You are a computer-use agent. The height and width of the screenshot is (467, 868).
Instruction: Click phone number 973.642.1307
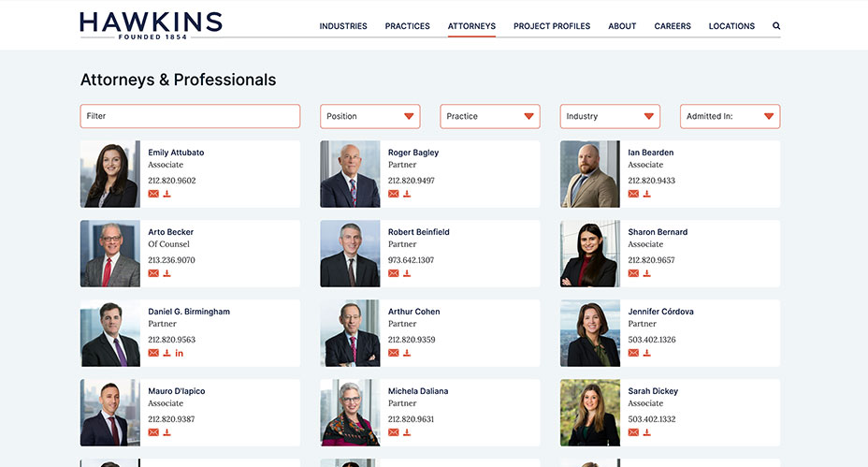click(411, 260)
